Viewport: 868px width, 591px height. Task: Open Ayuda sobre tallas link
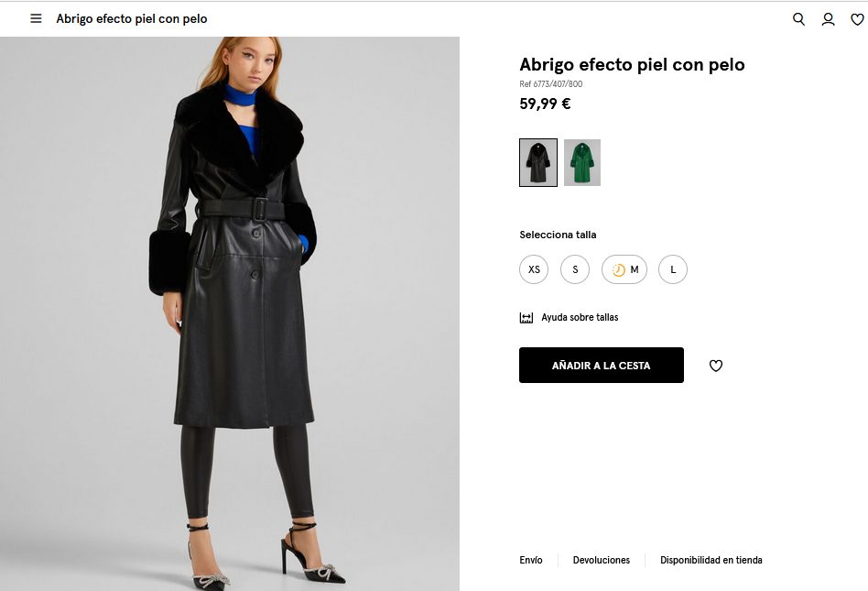coord(580,318)
